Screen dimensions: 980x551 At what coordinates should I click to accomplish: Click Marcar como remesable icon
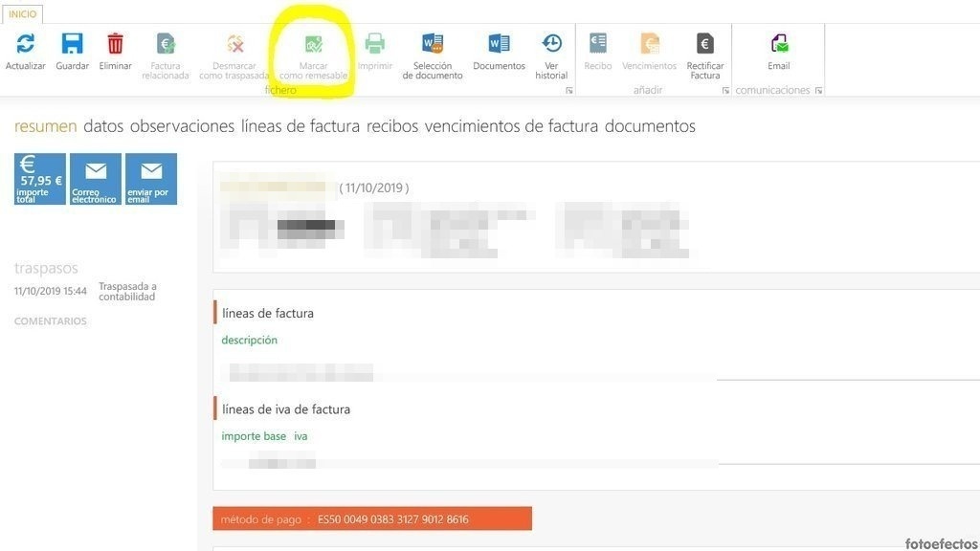click(313, 45)
